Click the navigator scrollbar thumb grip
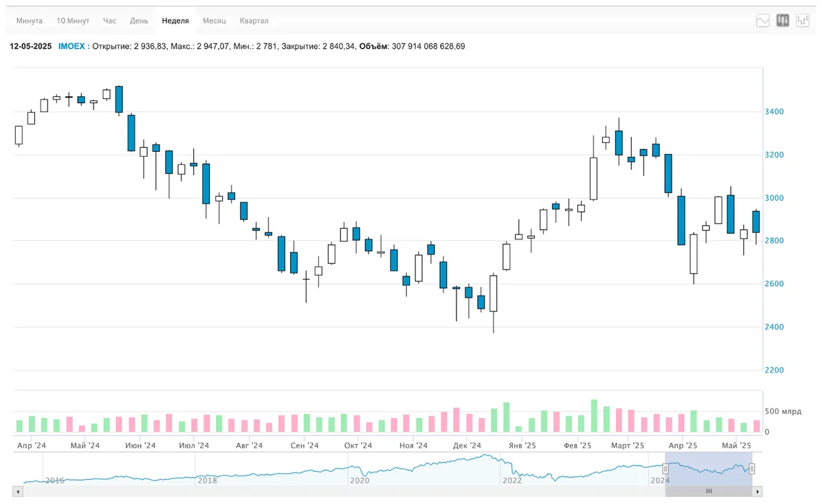Viewport: 825px width, 504px height. 709,492
